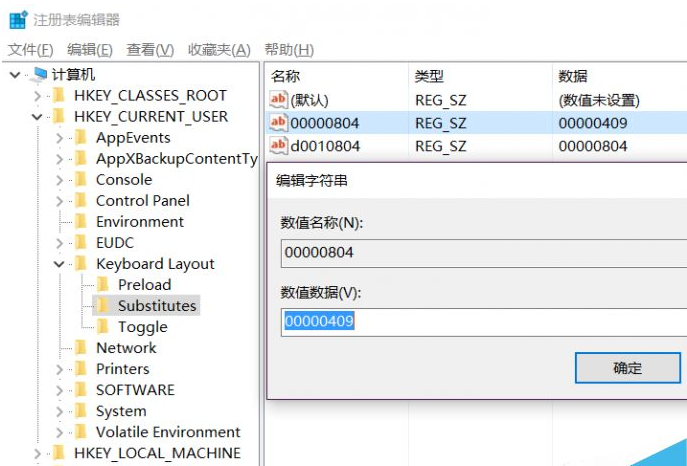Screen dimensions: 687x466
Task: Click the string value icon beside 00000804
Action: tap(278, 123)
